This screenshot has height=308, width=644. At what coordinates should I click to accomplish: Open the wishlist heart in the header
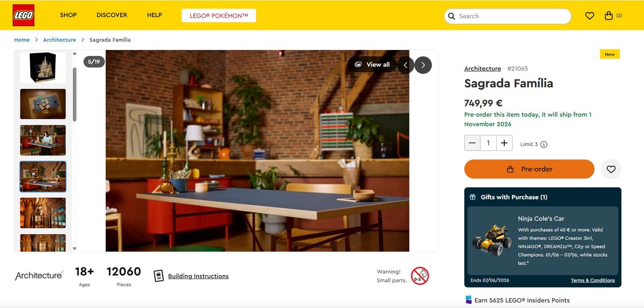[590, 16]
